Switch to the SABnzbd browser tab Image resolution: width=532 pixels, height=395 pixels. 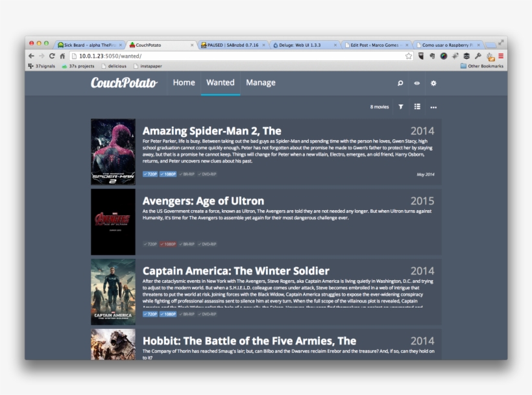pyautogui.click(x=232, y=45)
